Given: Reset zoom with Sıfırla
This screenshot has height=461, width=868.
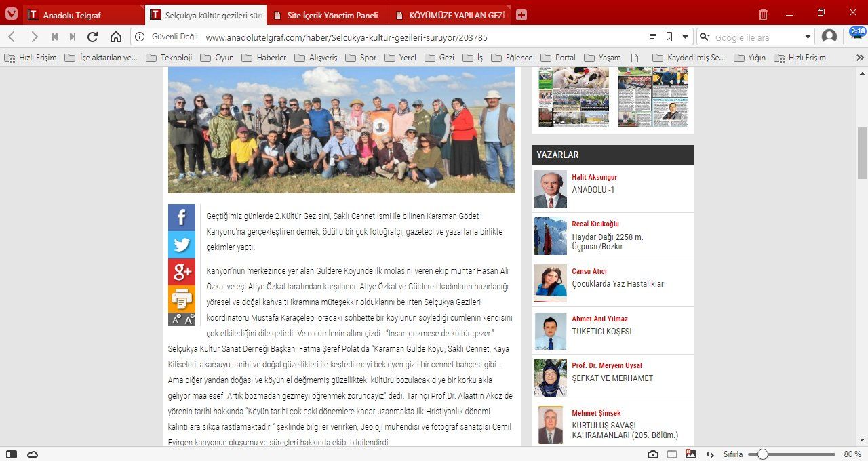Looking at the screenshot, I should [x=733, y=454].
